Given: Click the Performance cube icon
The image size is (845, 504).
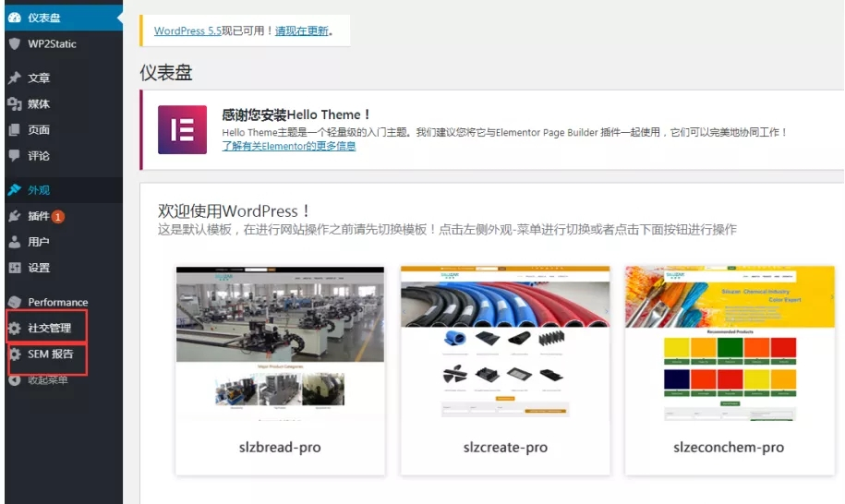Looking at the screenshot, I should tap(15, 302).
